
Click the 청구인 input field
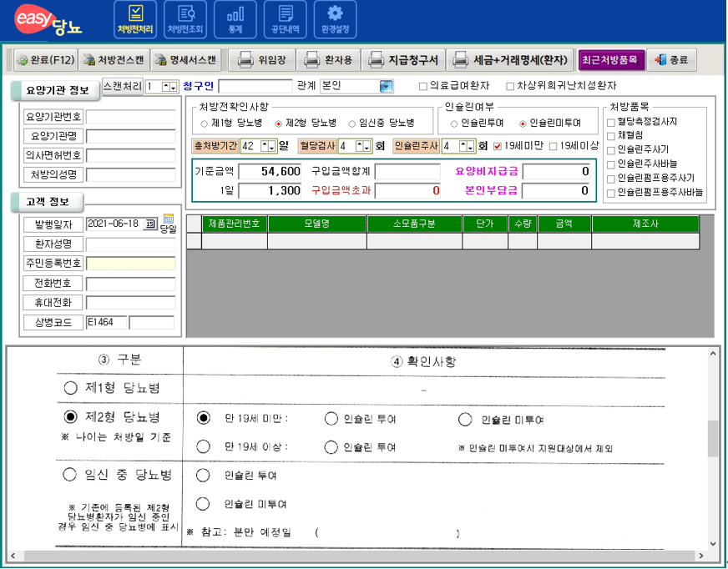click(x=255, y=86)
